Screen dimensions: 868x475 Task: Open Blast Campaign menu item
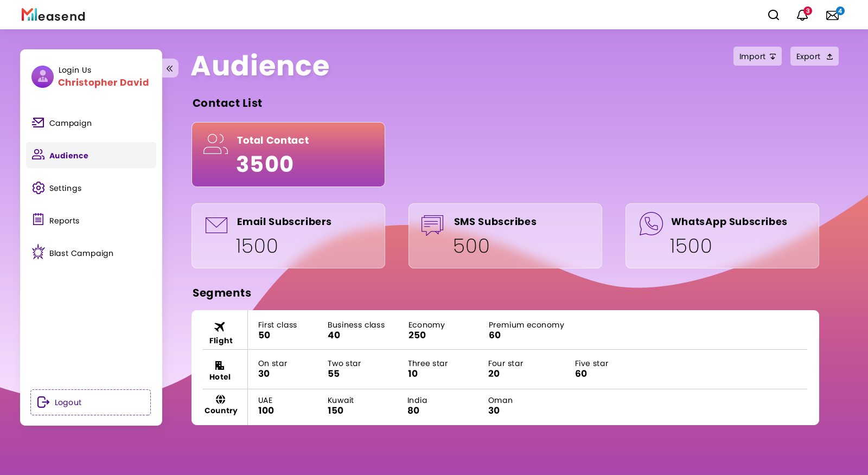pyautogui.click(x=81, y=253)
